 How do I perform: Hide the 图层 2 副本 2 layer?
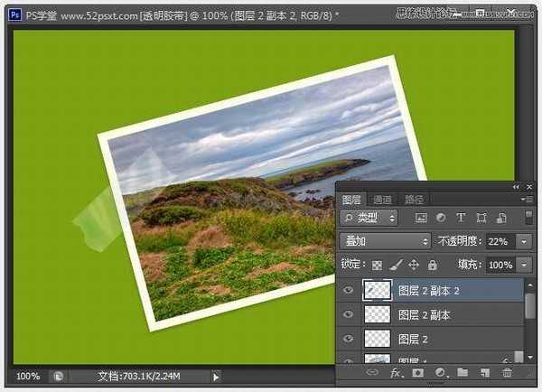(x=349, y=290)
